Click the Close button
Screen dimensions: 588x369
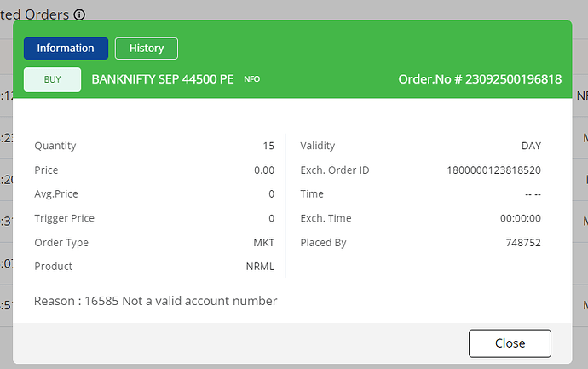(x=510, y=343)
